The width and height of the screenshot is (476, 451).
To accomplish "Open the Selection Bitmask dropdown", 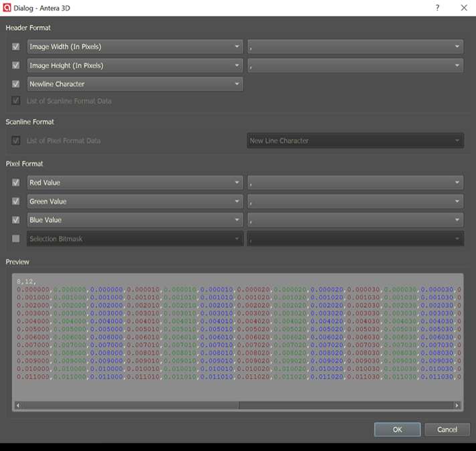I will (135, 239).
